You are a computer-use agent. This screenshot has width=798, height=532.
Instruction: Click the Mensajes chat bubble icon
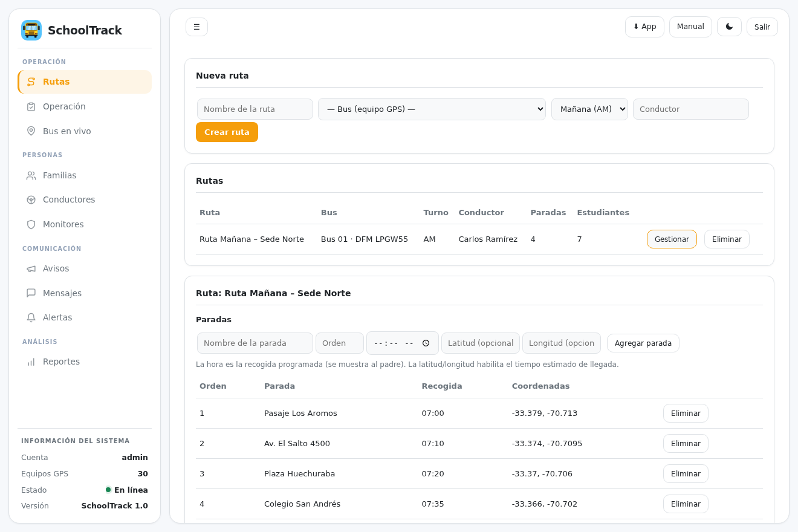[31, 293]
